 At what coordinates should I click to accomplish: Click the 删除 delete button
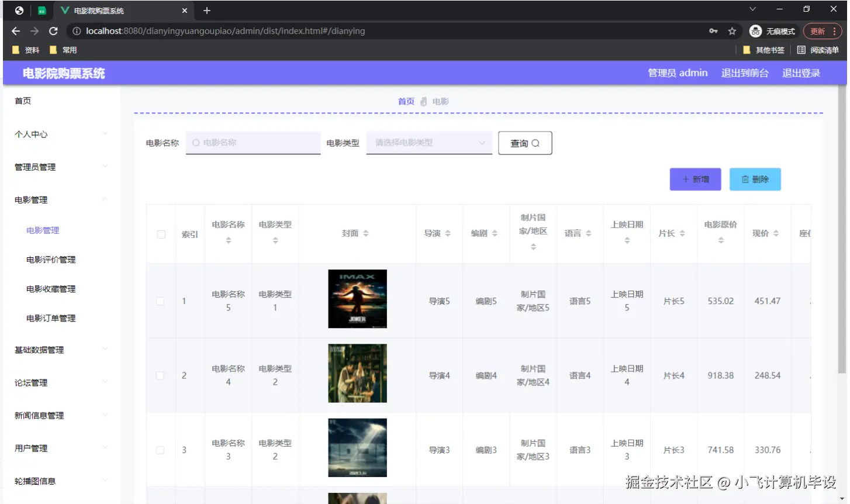click(x=755, y=179)
